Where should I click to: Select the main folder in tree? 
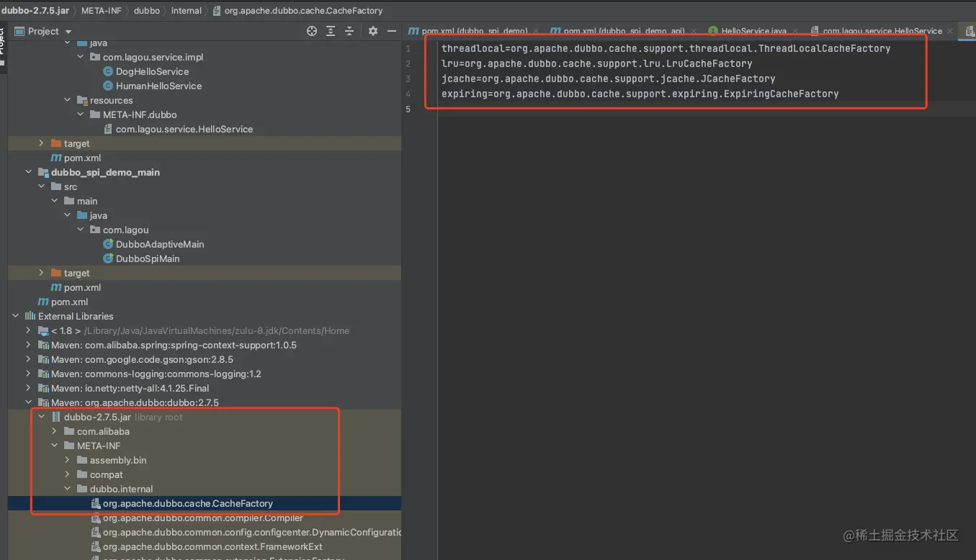(x=87, y=201)
